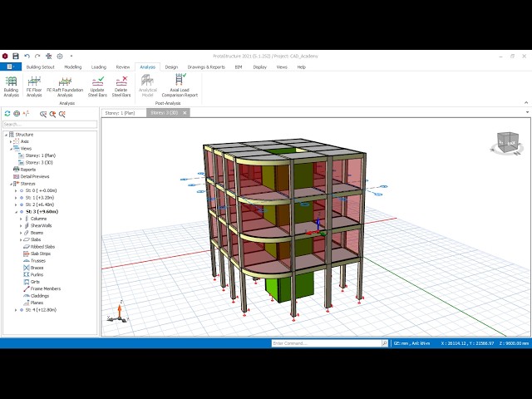Click the globe icon in the tree toolbar

point(17,114)
